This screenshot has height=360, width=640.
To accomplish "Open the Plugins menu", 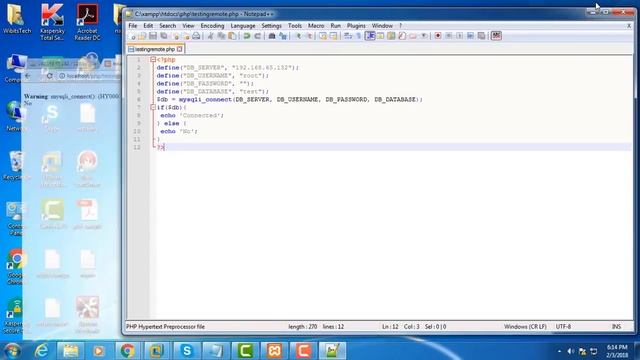I will click(x=356, y=25).
